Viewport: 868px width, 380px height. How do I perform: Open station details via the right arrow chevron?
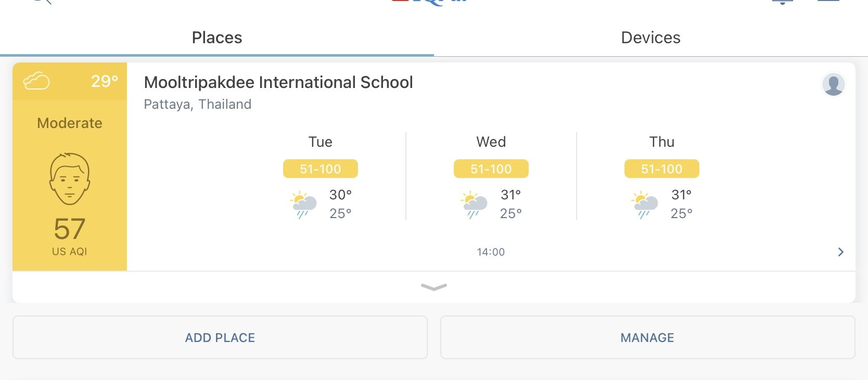point(840,252)
